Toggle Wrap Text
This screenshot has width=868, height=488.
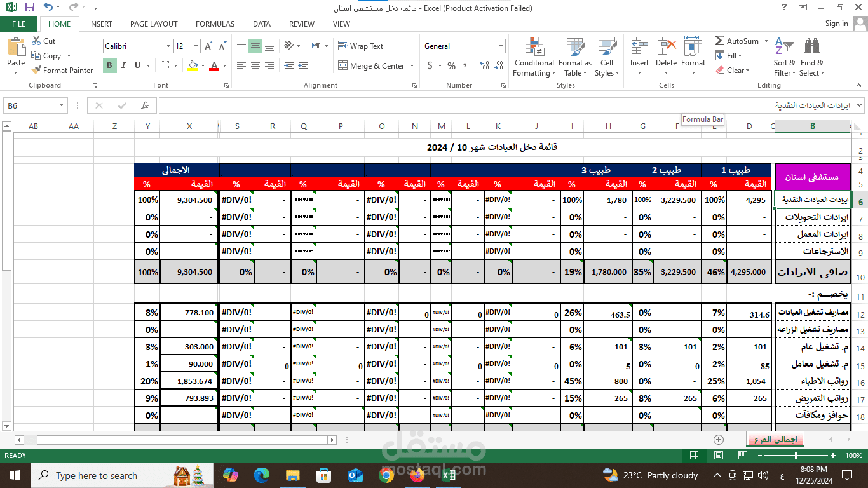tap(361, 46)
